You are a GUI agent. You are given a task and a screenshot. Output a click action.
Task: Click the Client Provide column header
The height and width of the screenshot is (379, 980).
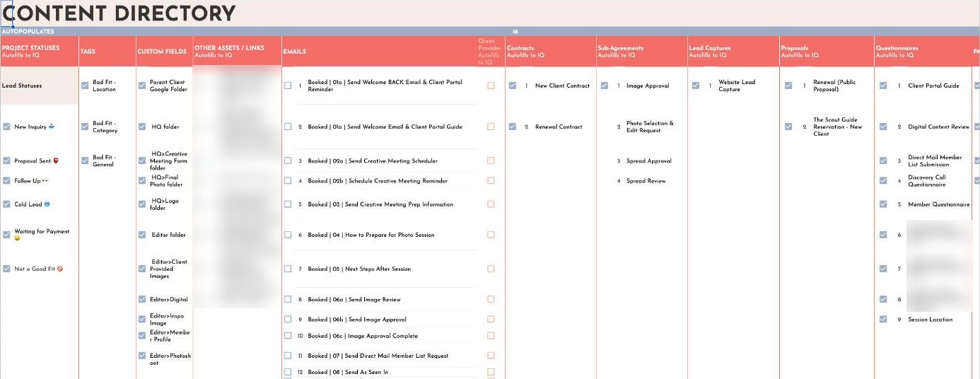click(491, 51)
